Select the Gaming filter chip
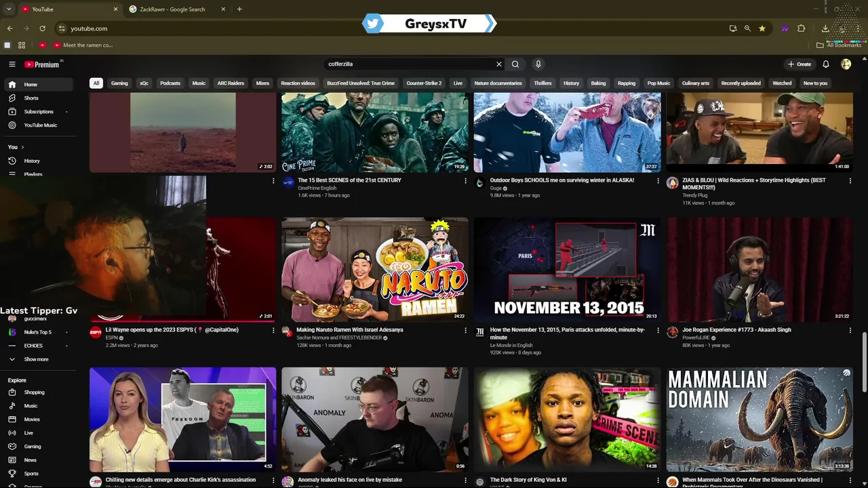The width and height of the screenshot is (868, 488). tap(119, 83)
